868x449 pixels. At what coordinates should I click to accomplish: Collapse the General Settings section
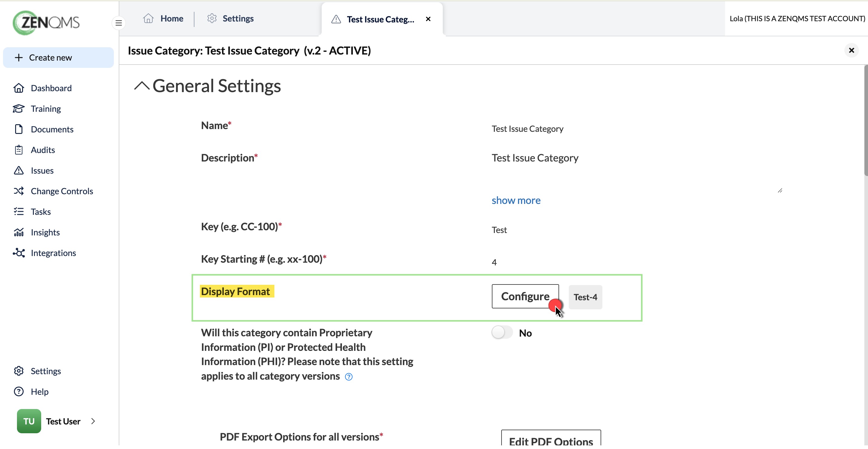coord(142,86)
